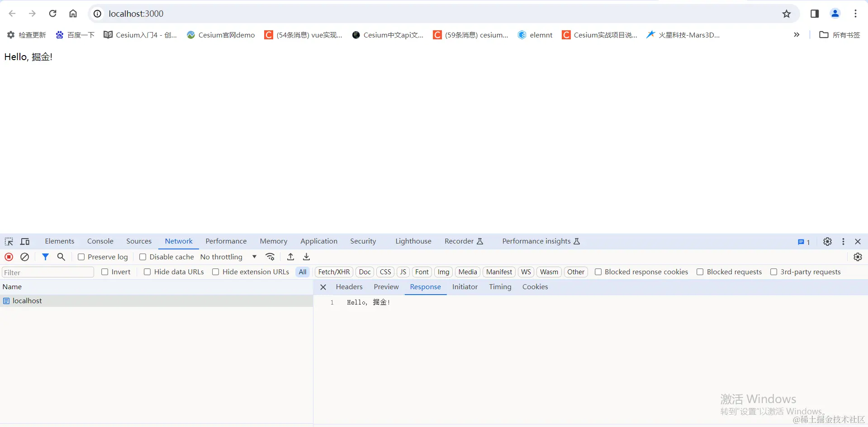Reload the localhost page
This screenshot has width=868, height=427.
(52, 14)
